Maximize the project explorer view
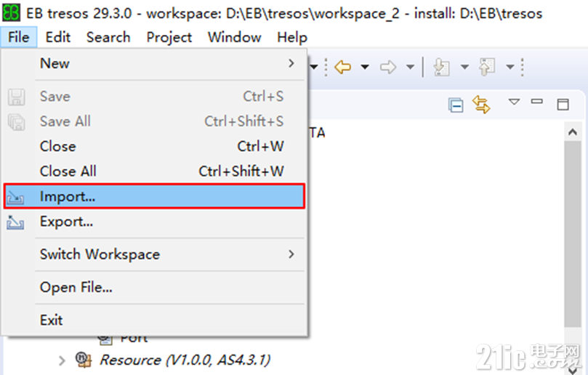 563,104
